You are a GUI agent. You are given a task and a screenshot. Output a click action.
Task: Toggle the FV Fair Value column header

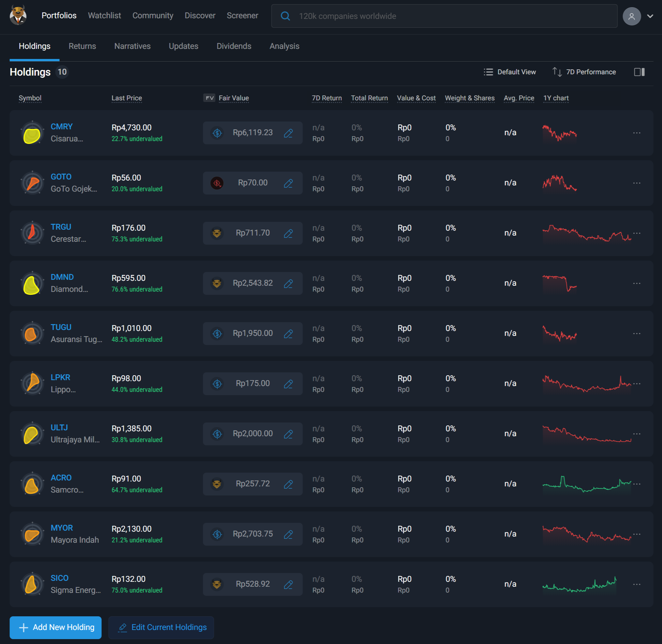pyautogui.click(x=226, y=98)
